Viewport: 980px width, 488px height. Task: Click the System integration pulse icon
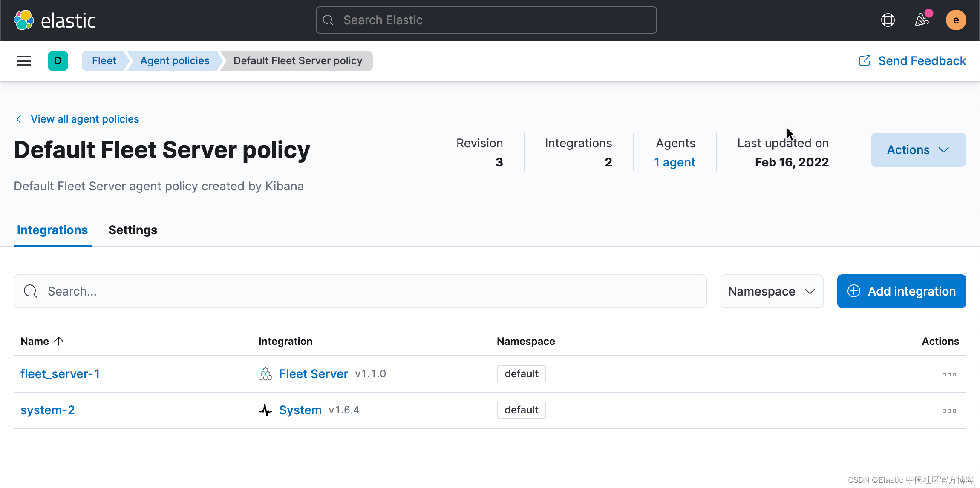coord(265,410)
